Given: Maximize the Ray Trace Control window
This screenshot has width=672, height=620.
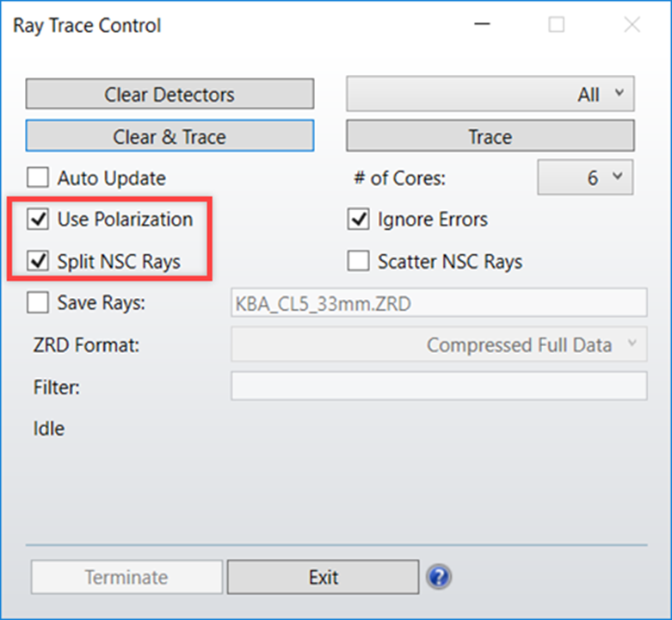Looking at the screenshot, I should (x=557, y=25).
